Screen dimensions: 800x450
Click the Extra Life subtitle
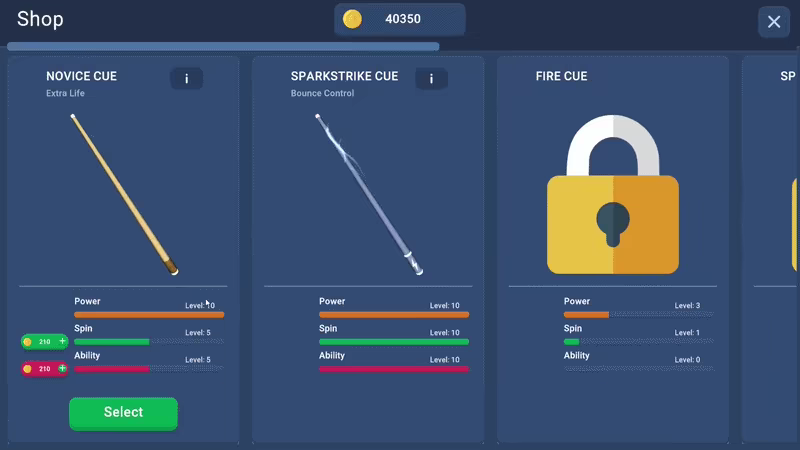65,93
